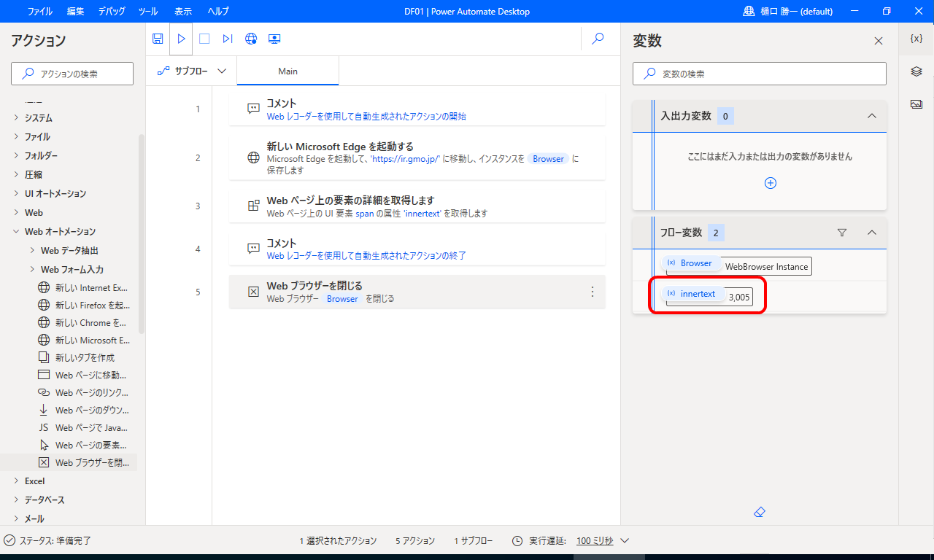Screen dimensions: 934x560
Task: Collapse the フロー変数 section
Action: click(871, 233)
